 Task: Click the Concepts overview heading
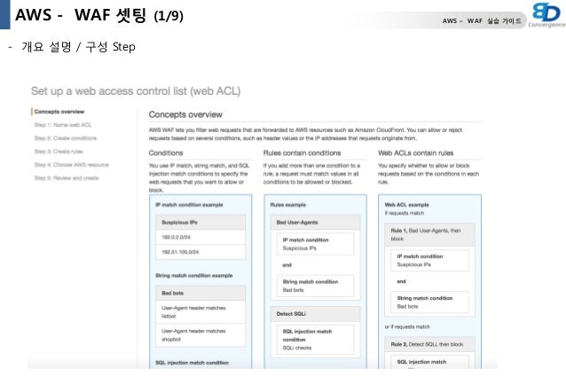pyautogui.click(x=185, y=114)
